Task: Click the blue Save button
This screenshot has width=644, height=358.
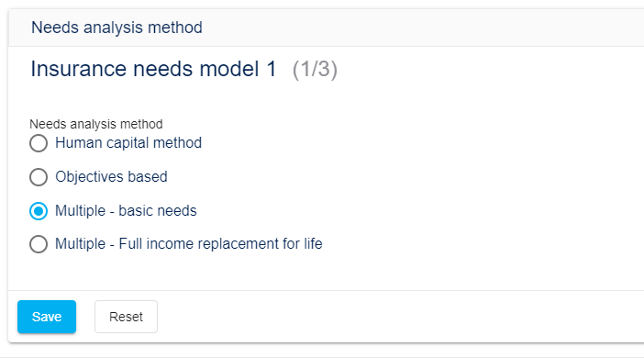Action: click(x=47, y=317)
